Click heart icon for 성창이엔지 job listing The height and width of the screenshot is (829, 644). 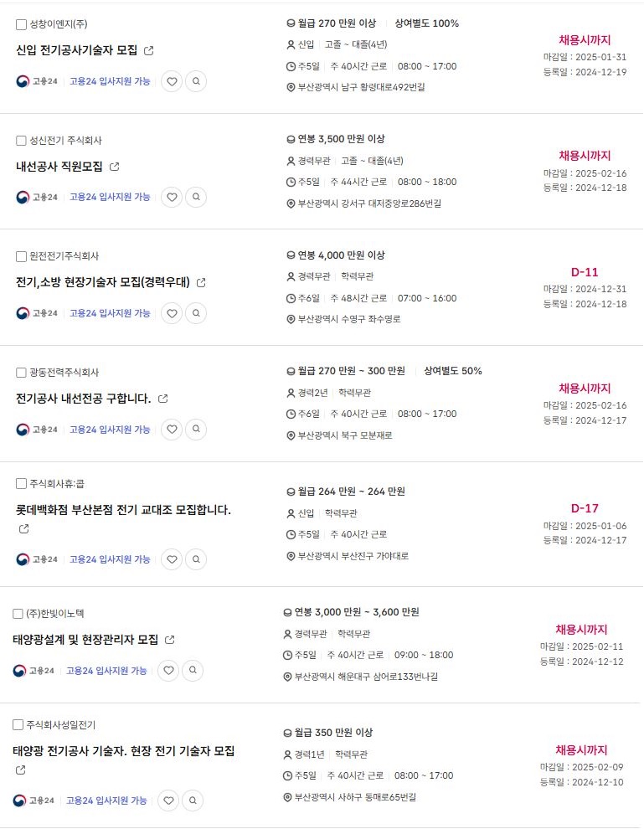point(172,81)
